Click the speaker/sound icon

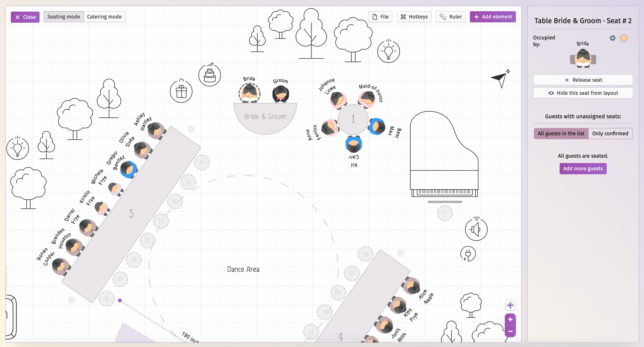475,229
